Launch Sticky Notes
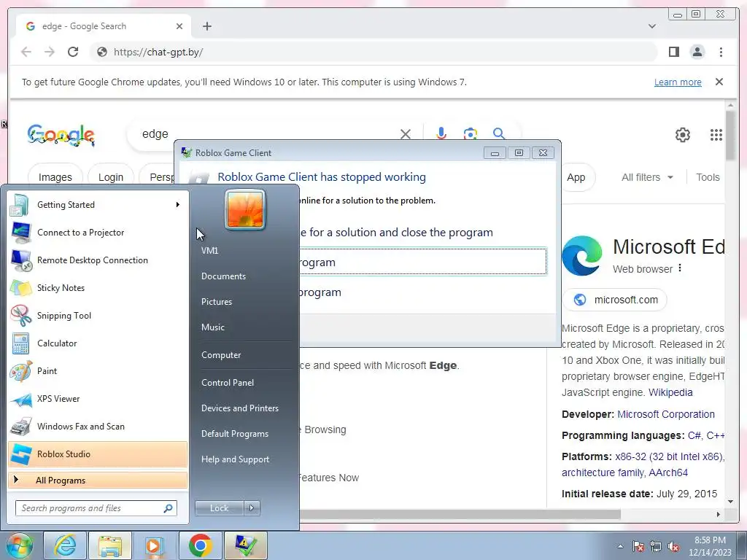This screenshot has height=560, width=747. tap(98, 287)
